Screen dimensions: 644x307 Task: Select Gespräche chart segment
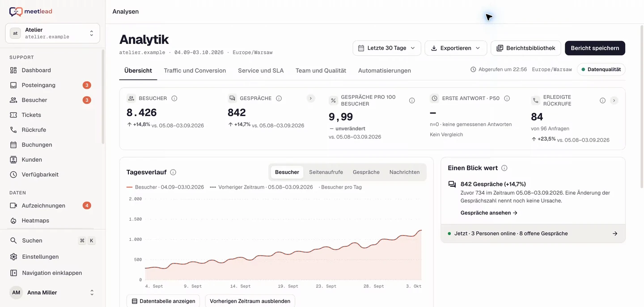pyautogui.click(x=366, y=172)
